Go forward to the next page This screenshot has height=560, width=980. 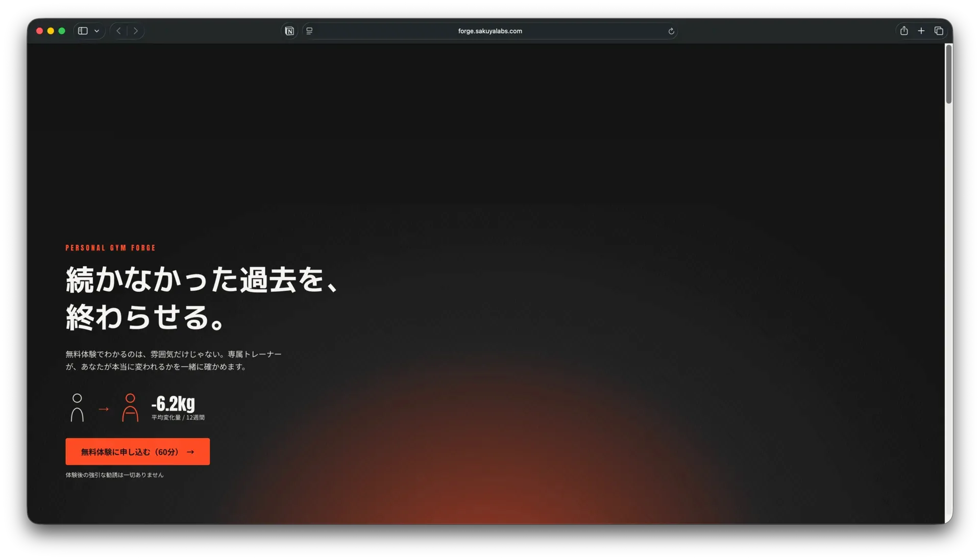[136, 31]
